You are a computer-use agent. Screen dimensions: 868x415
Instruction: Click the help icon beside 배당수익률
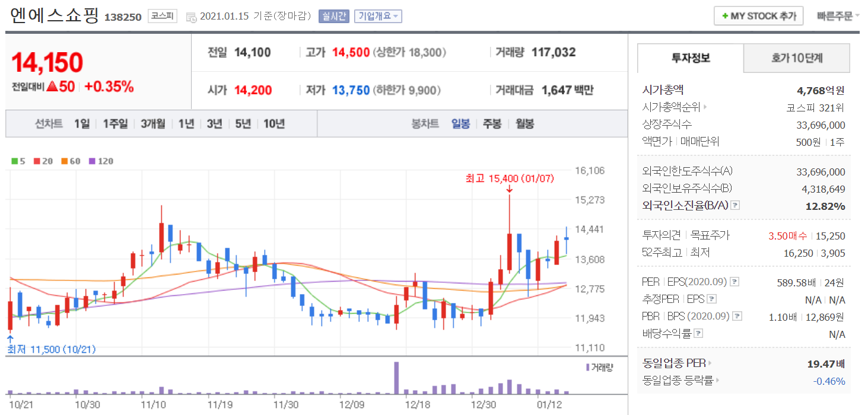tap(698, 333)
